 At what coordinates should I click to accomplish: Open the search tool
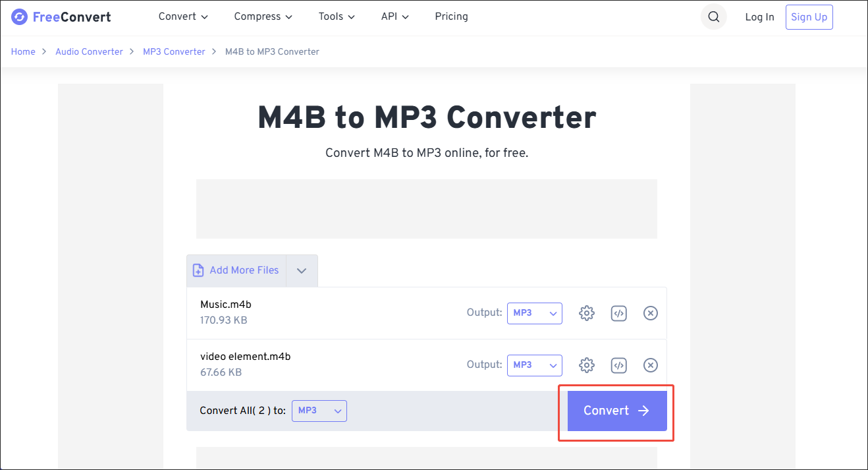tap(713, 16)
